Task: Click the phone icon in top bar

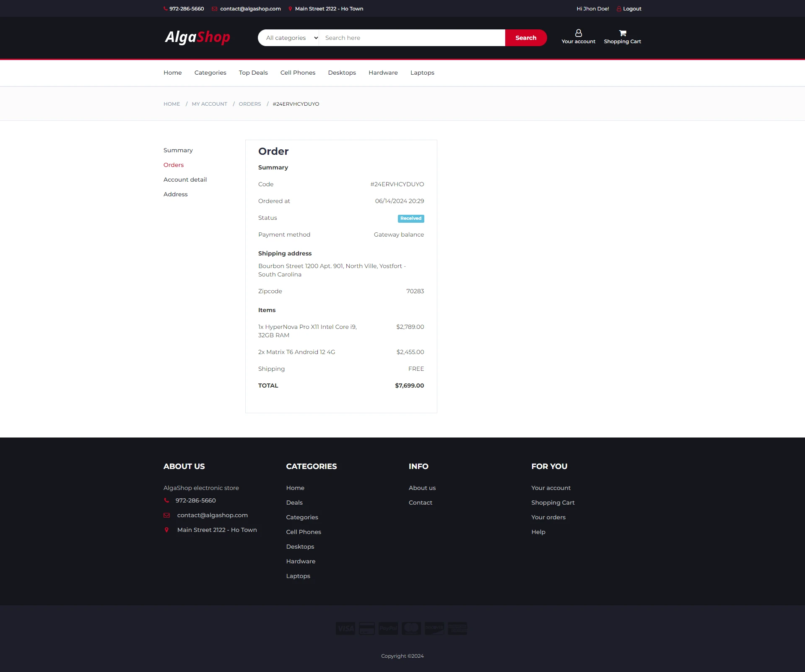Action: (x=166, y=9)
